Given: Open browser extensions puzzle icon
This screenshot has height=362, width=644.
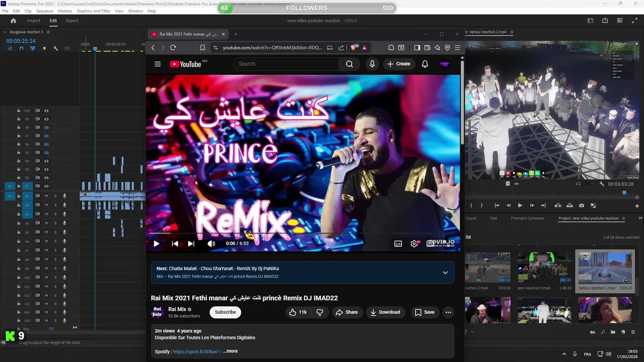Looking at the screenshot, I should [391, 48].
